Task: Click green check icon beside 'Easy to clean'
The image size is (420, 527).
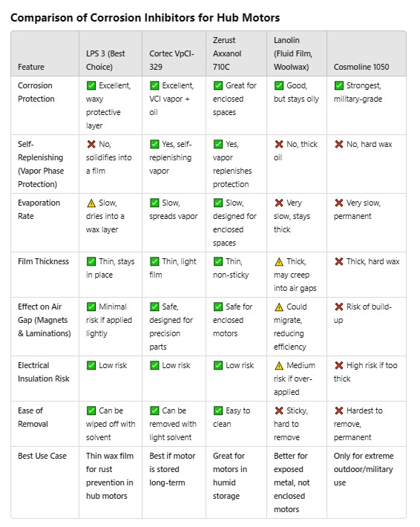Action: click(x=218, y=410)
